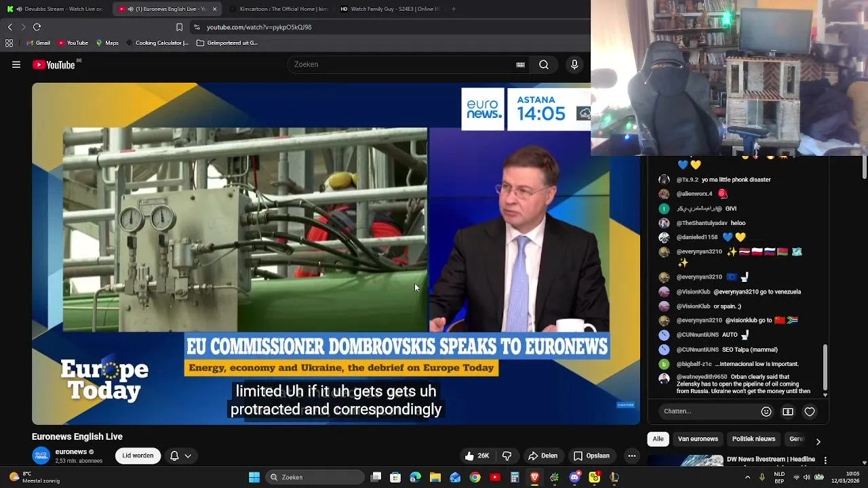Click the browser address bar URL

[x=259, y=27]
